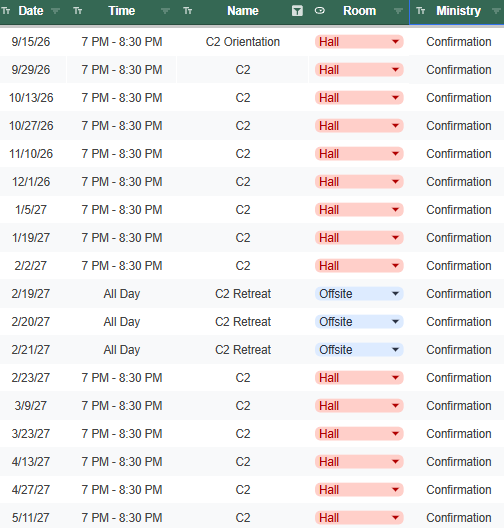This screenshot has width=504, height=528.
Task: Click the dropdown type icon beside Room
Action: tap(320, 11)
